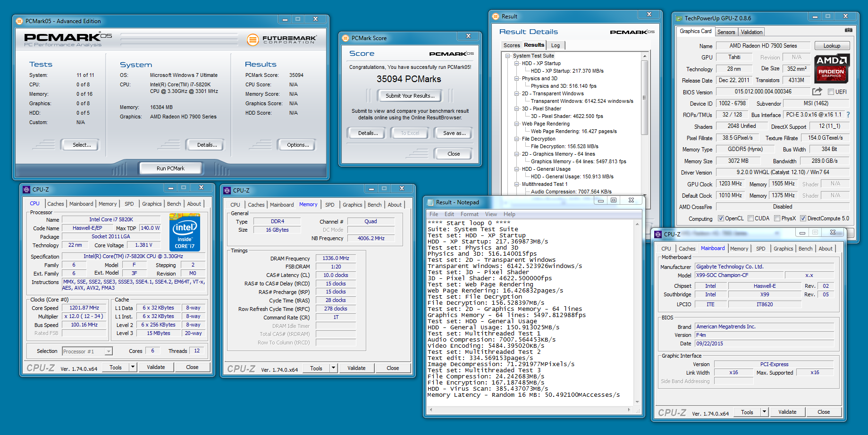Click the BIOS export arrow icon in GPU-Z
This screenshot has width=868, height=435.
pyautogui.click(x=817, y=91)
